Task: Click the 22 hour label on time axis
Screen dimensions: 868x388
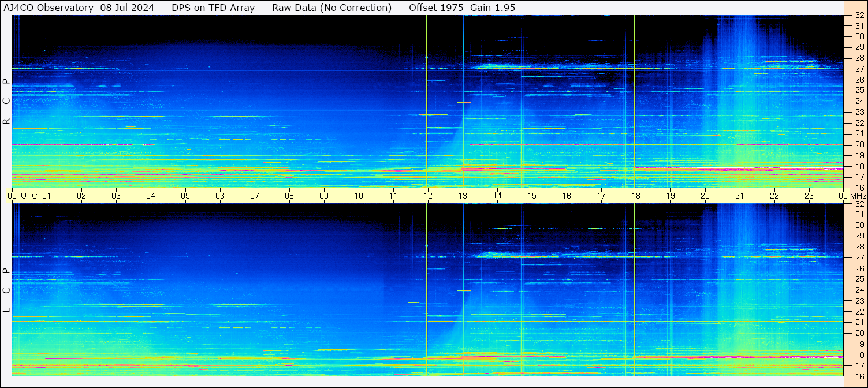Action: coord(774,196)
